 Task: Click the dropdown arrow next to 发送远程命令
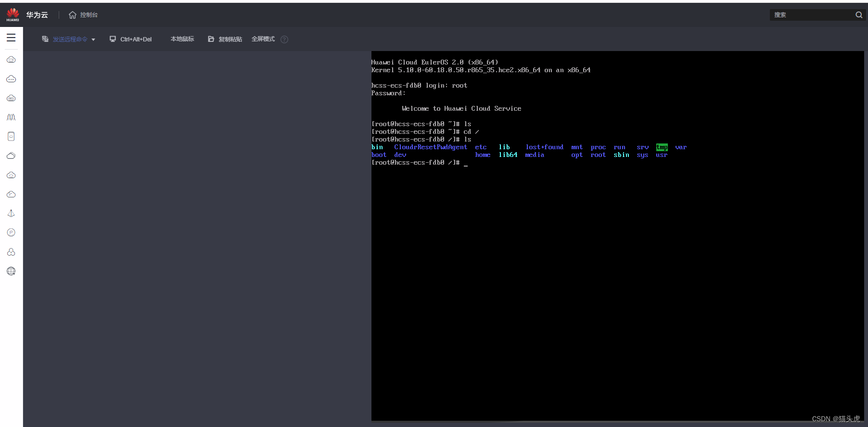[x=93, y=40]
